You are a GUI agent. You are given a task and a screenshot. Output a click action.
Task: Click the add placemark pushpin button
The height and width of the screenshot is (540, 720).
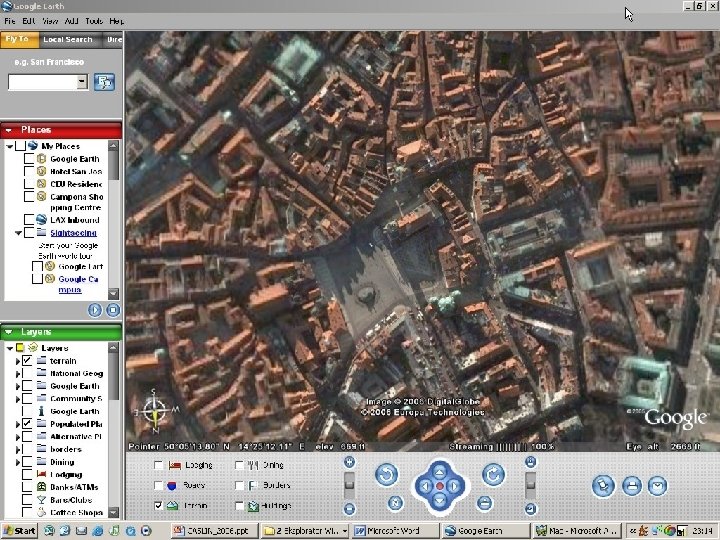(x=602, y=485)
